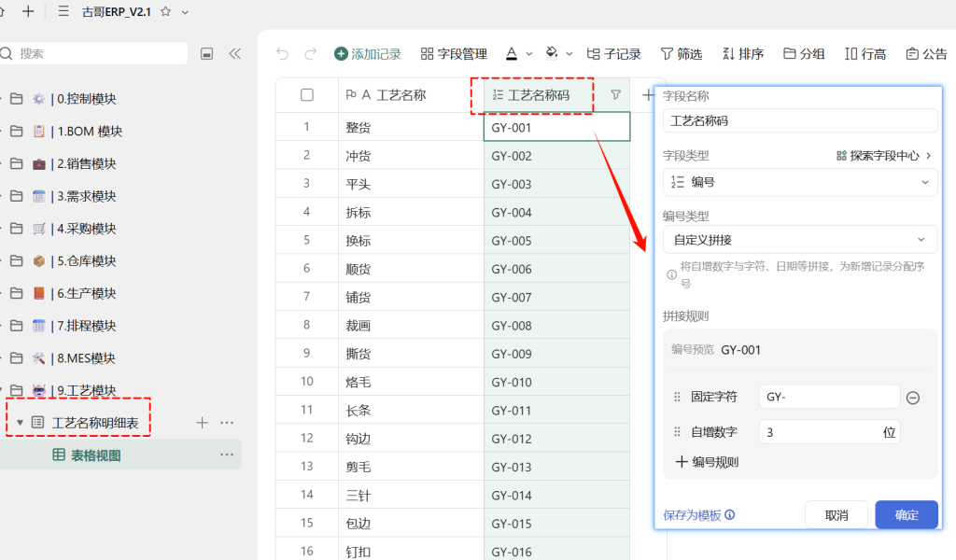Open the 字段类型 dropdown showing 编号

pyautogui.click(x=800, y=182)
